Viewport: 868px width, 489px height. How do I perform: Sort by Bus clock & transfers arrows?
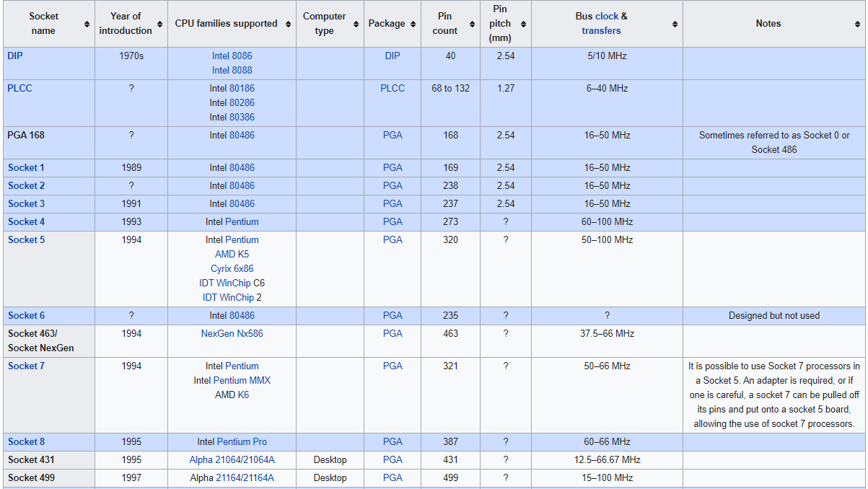pyautogui.click(x=675, y=24)
